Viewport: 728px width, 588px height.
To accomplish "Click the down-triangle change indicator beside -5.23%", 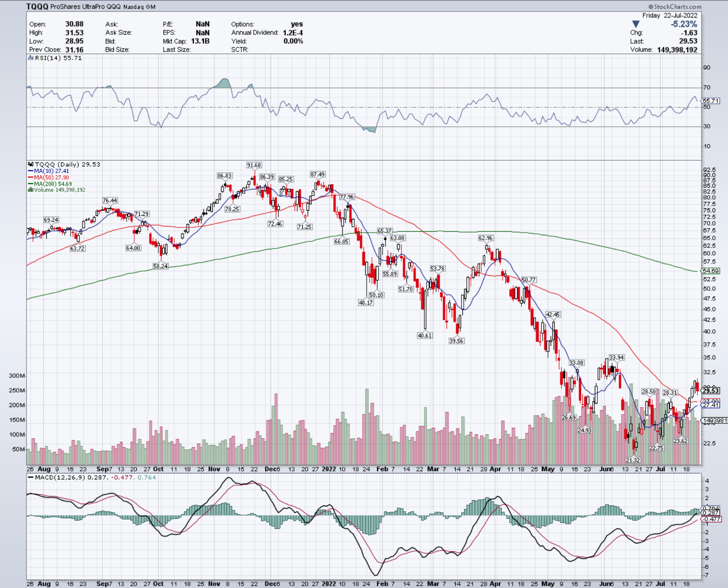I will 636,24.
